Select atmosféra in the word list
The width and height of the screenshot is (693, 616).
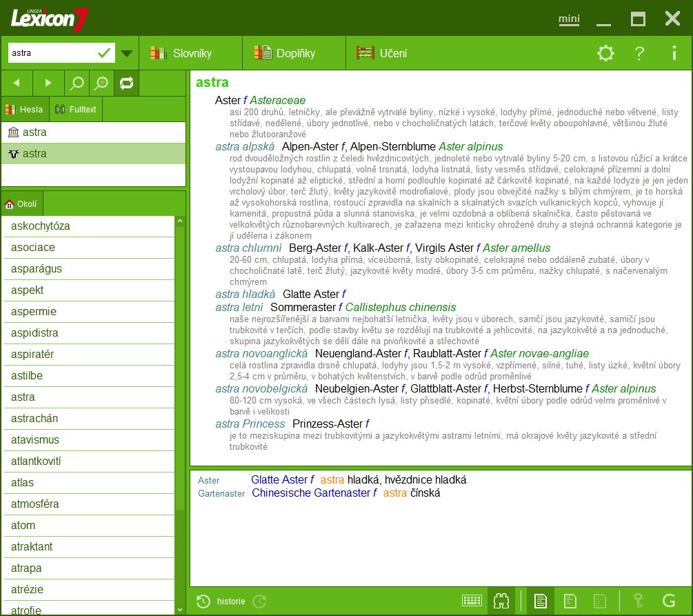point(88,504)
